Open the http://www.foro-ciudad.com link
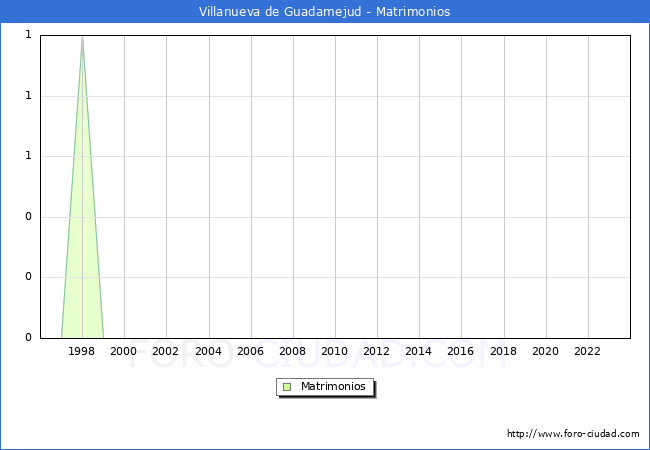The width and height of the screenshot is (650, 450). tap(573, 434)
